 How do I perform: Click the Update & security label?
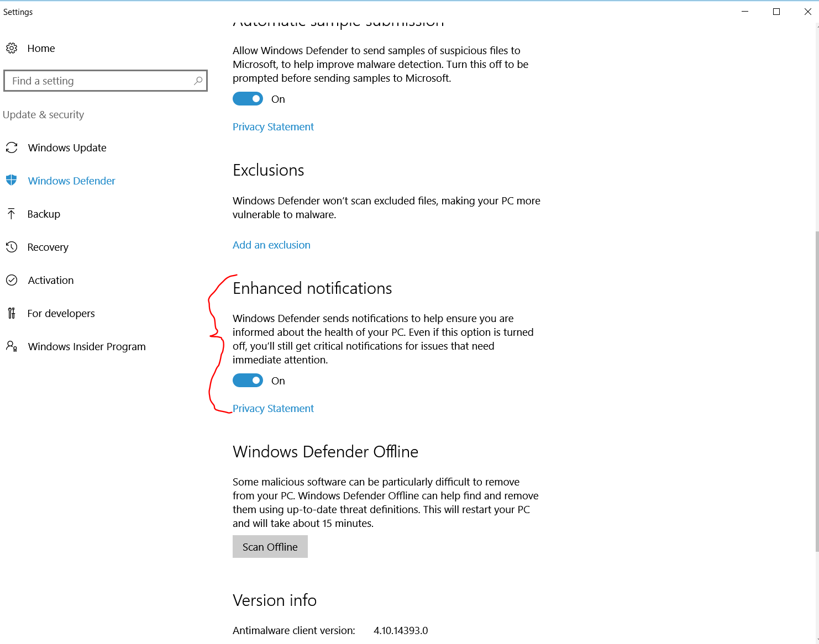pyautogui.click(x=43, y=114)
